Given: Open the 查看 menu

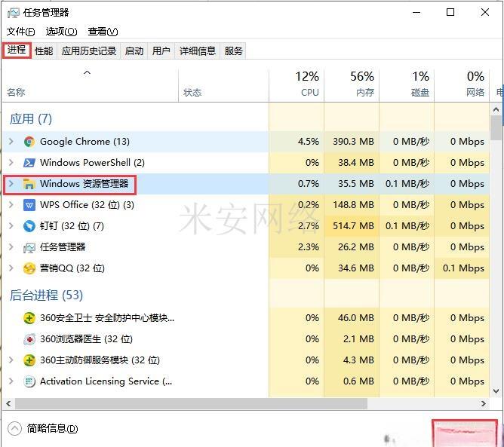Looking at the screenshot, I should 103,32.
